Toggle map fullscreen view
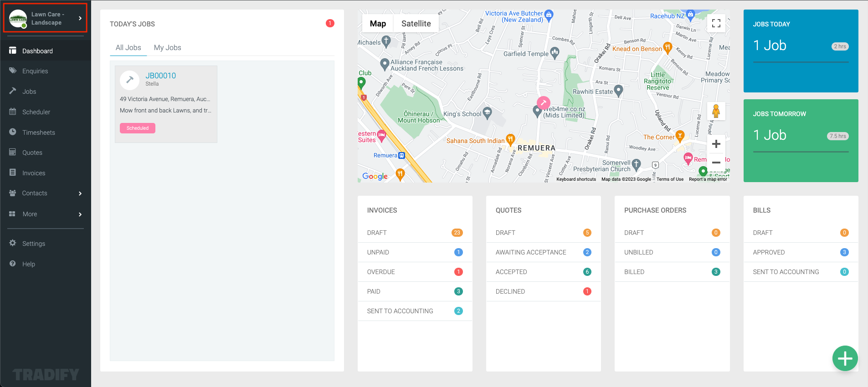 click(716, 23)
